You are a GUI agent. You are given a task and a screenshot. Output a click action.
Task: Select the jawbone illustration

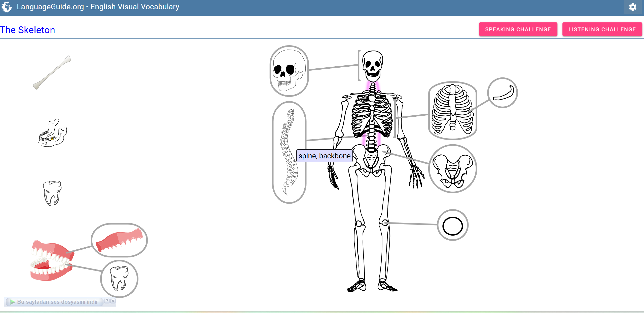coord(52,133)
